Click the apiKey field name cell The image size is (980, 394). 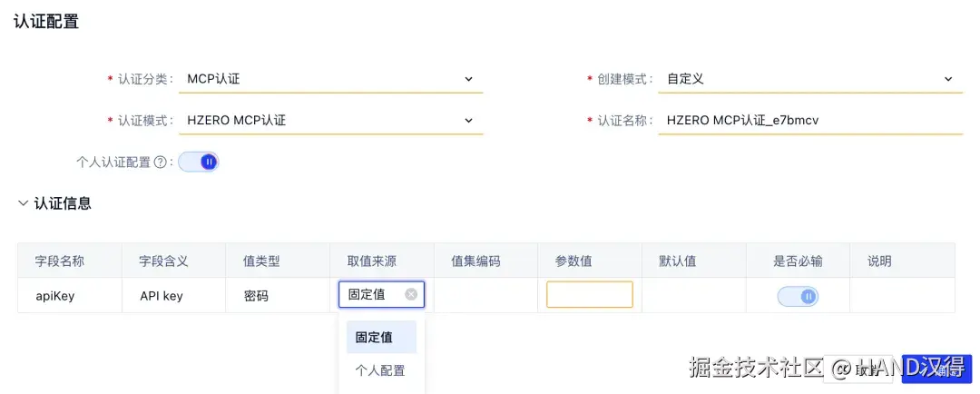[55, 295]
